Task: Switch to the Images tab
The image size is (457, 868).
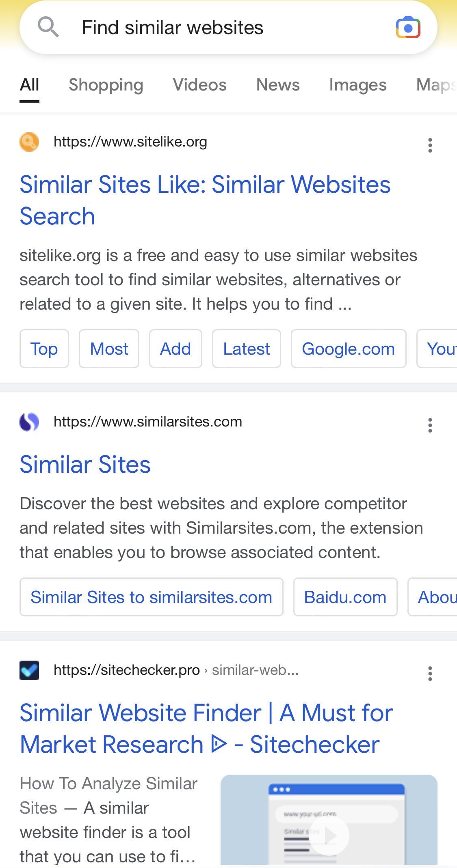Action: coord(357,85)
